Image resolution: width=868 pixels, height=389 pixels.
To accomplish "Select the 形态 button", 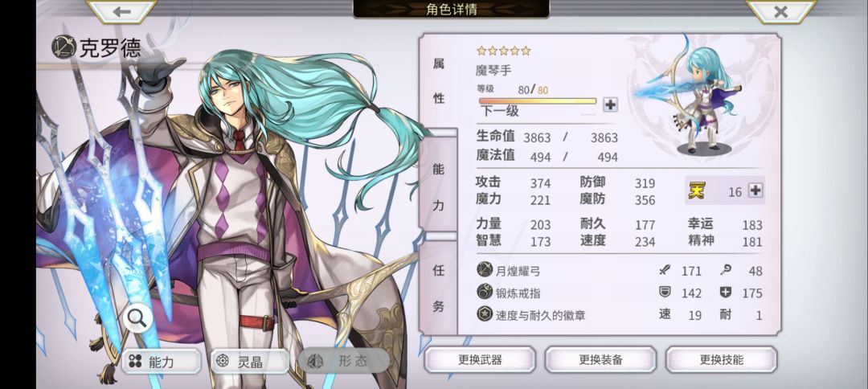I will [x=344, y=362].
